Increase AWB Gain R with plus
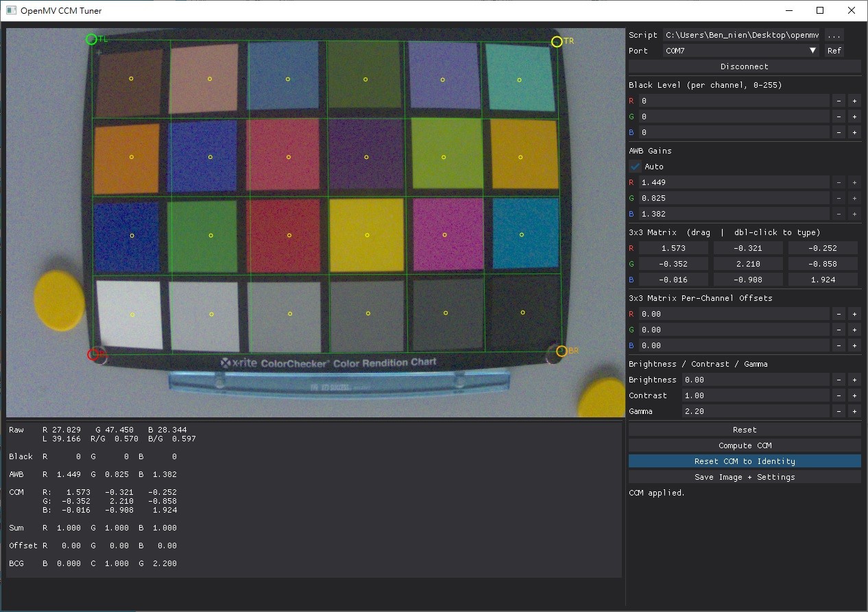This screenshot has width=868, height=612. (854, 182)
